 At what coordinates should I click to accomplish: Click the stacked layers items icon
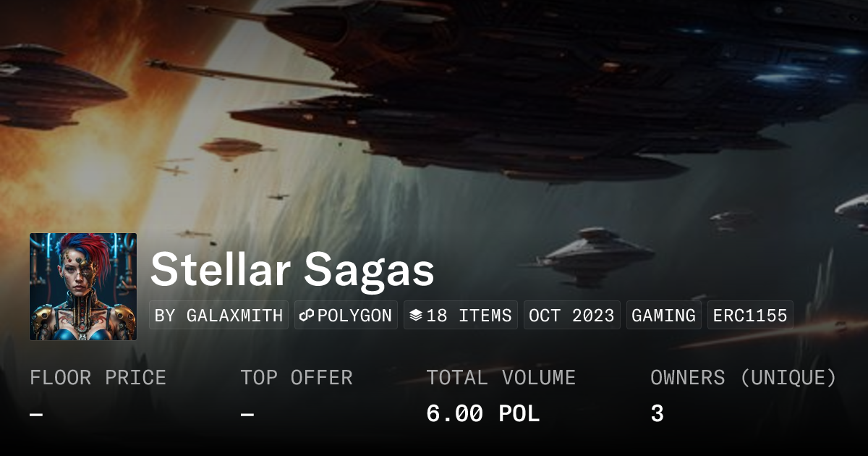[x=416, y=316]
